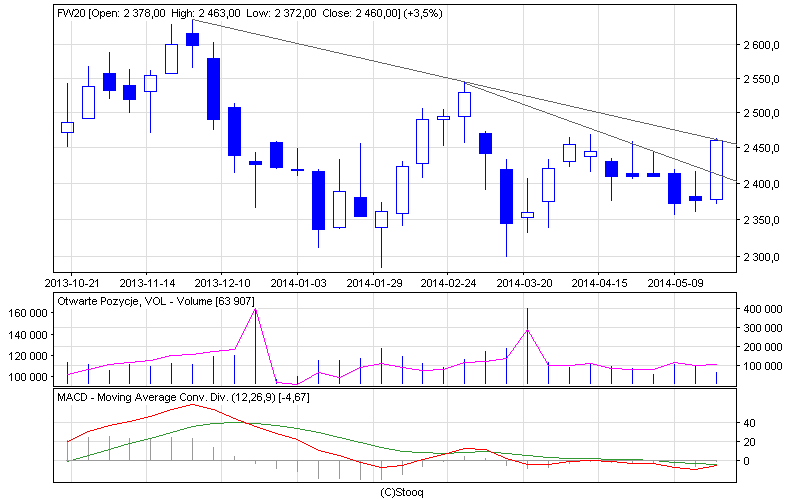This screenshot has height=500, width=800.
Task: Click the MACD axis label 20
Action: [x=749, y=442]
